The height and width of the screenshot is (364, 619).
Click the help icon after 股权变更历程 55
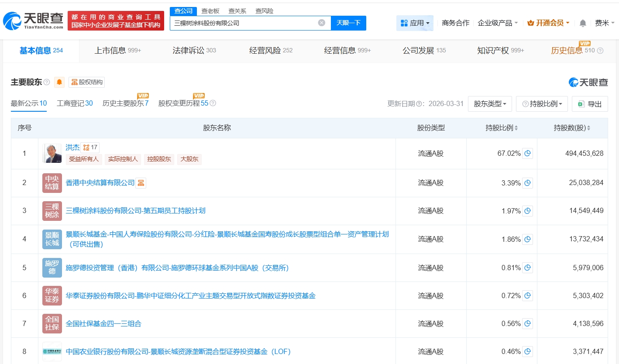pos(213,103)
